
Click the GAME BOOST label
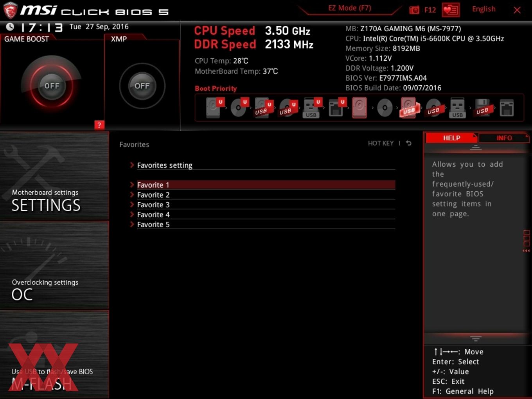[27, 39]
